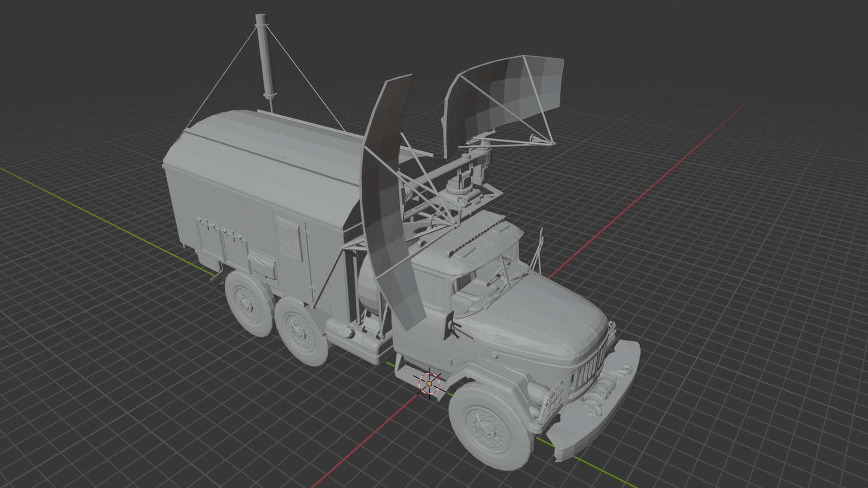This screenshot has height=488, width=868.
Task: Select the truck's front wheel
Action: tap(491, 426)
